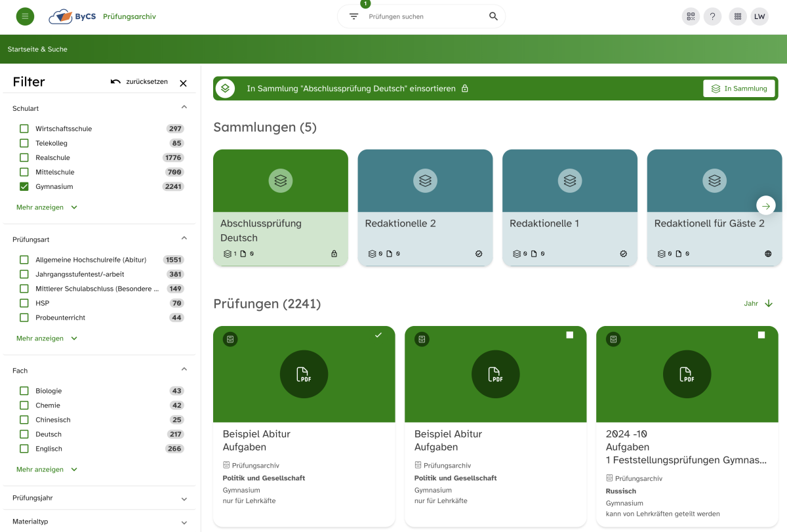Open the hamburger main menu
Screen dimensions: 787x532
(25, 16)
